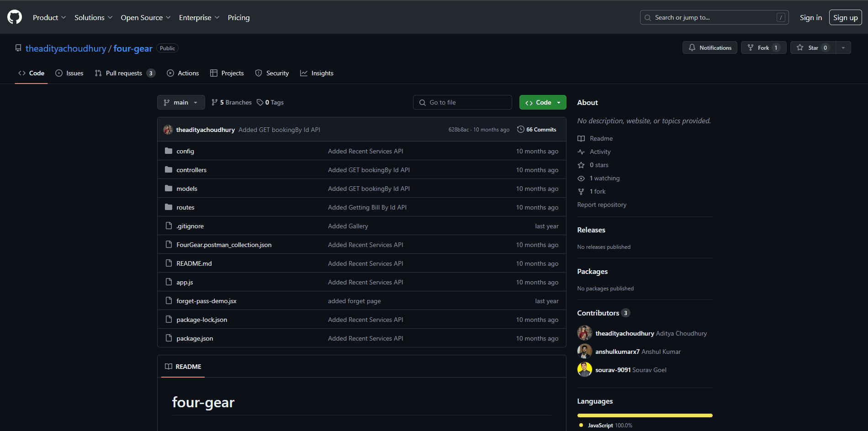Screen dimensions: 868x431
Task: Switch to the Issues tab
Action: click(69, 73)
